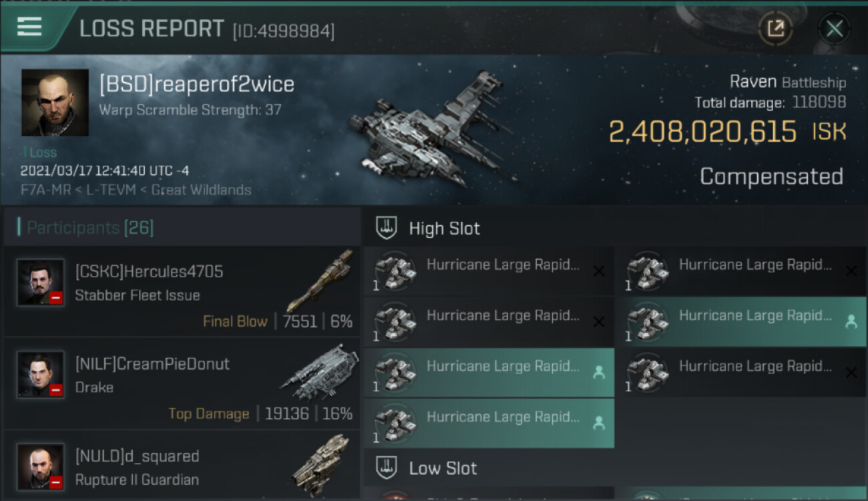Click the share loss report icon
The height and width of the screenshot is (501, 868).
775,28
